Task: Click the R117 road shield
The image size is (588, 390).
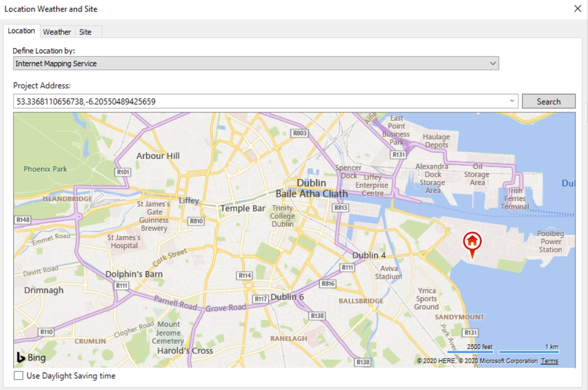Action: coord(260,299)
